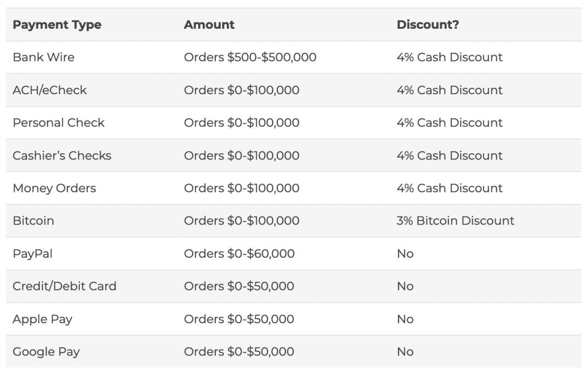Select the PayPal payment type
Image resolution: width=588 pixels, height=376 pixels.
pos(32,254)
